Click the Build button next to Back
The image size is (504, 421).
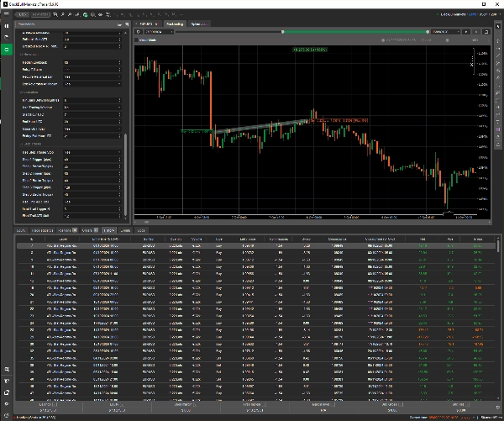(x=40, y=14)
